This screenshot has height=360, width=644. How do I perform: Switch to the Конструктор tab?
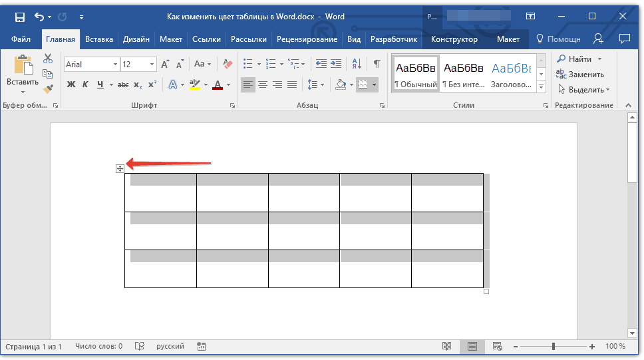click(x=454, y=39)
